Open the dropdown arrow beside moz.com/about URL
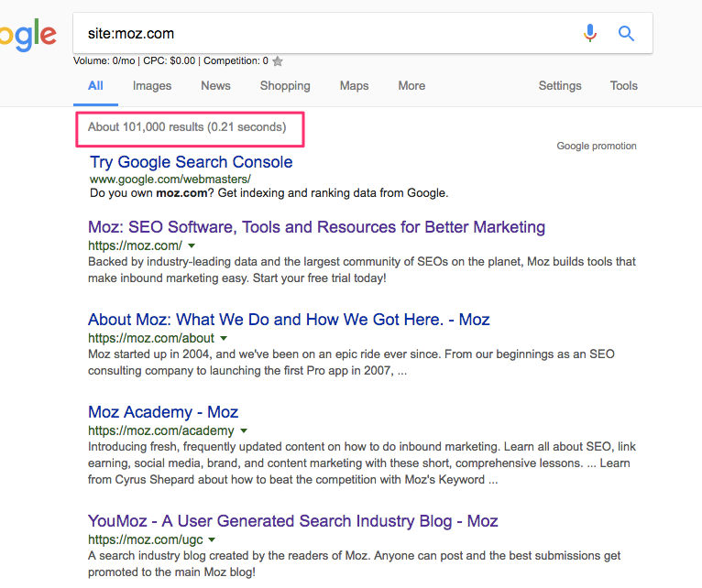The width and height of the screenshot is (702, 588). tap(224, 339)
